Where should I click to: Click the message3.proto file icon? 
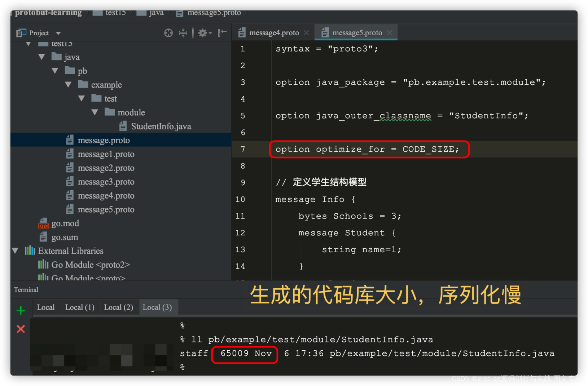tap(70, 182)
